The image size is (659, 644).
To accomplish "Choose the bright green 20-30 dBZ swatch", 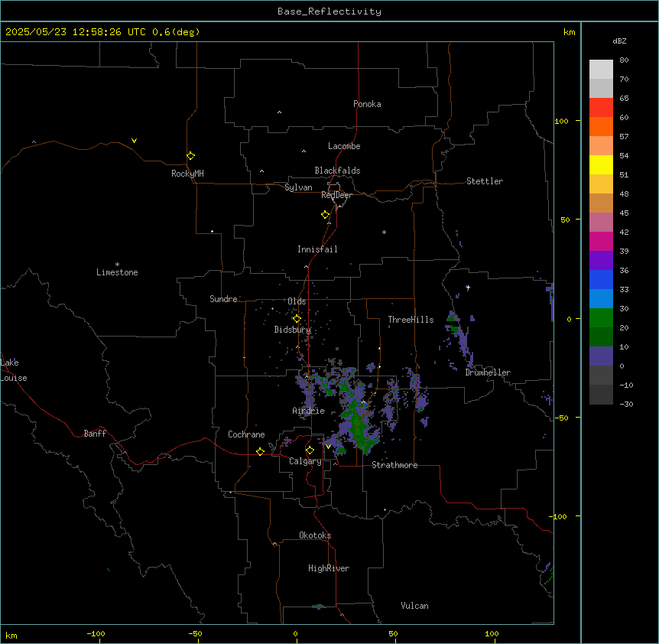I will pos(601,318).
